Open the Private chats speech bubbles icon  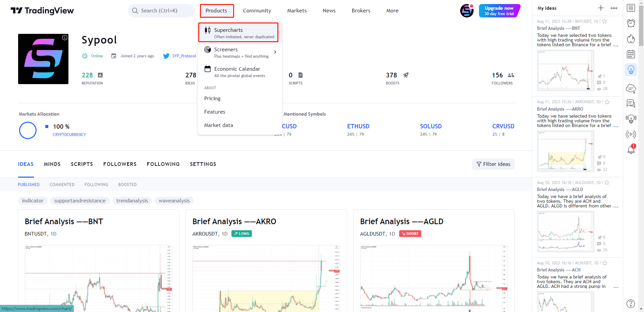click(x=631, y=104)
